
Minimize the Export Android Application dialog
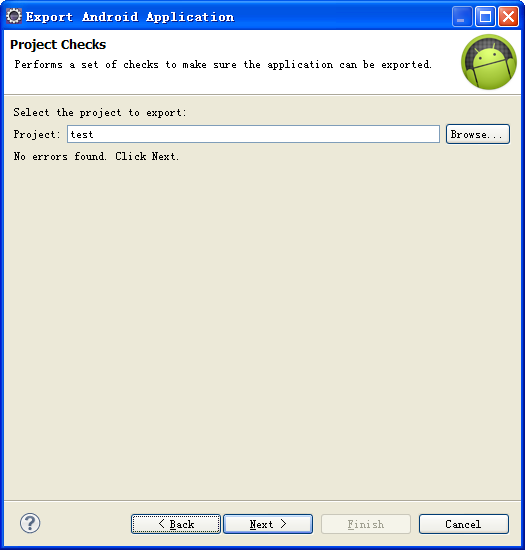[462, 16]
